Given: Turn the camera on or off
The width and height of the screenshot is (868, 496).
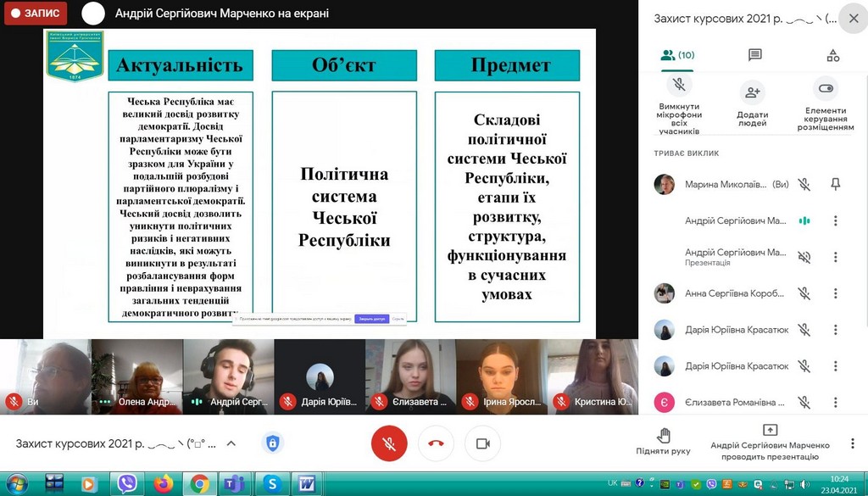Looking at the screenshot, I should click(x=482, y=443).
